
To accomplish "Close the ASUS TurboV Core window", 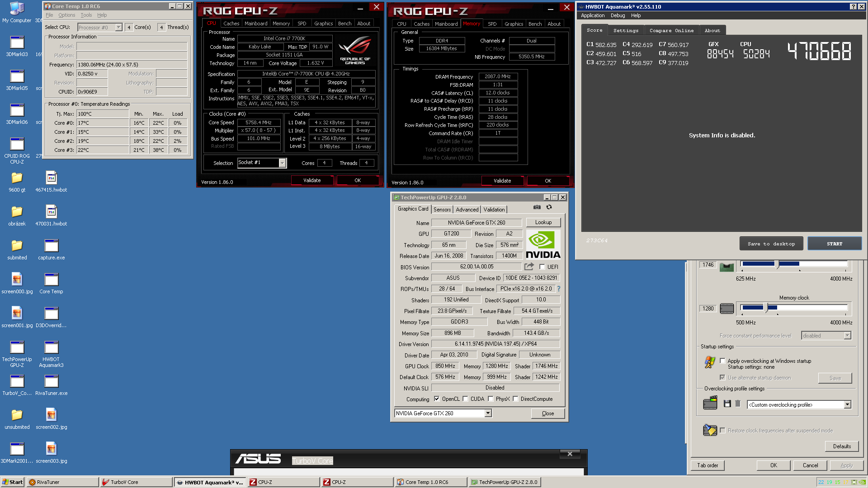I will (x=570, y=454).
